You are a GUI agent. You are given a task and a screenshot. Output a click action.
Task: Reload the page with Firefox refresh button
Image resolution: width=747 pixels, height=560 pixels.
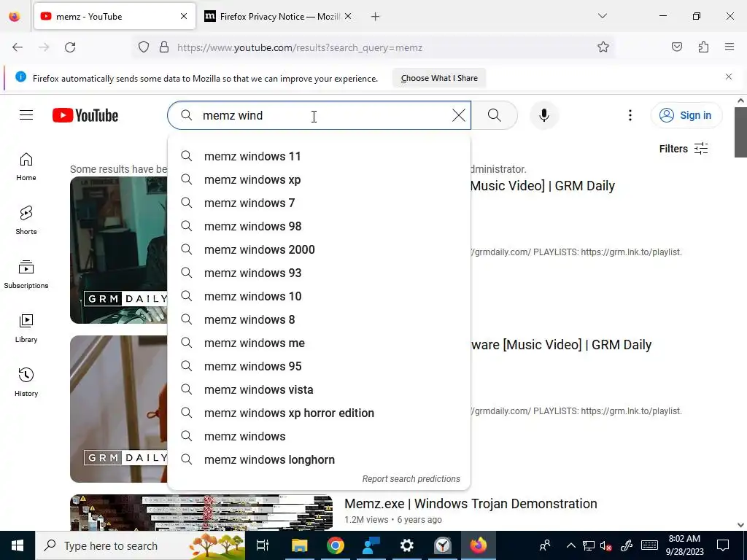point(70,47)
